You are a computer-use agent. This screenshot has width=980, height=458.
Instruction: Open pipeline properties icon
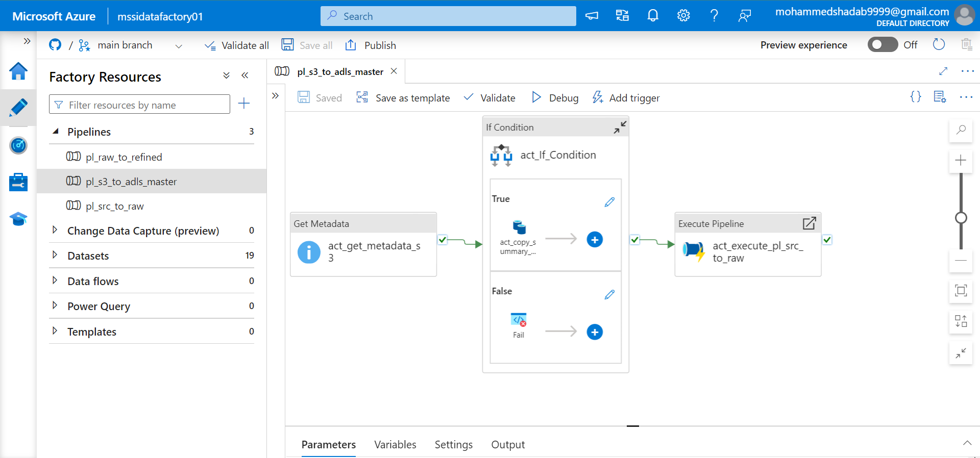tap(940, 96)
